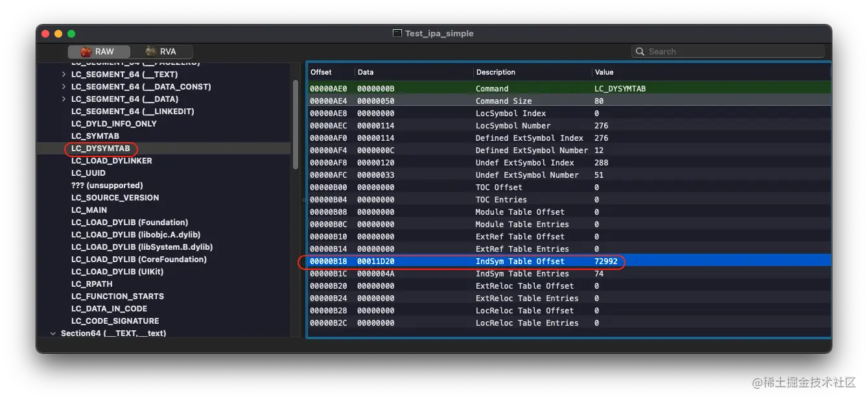Select Undef ExtSymbol Number row
The width and height of the screenshot is (868, 401).
pyautogui.click(x=569, y=175)
